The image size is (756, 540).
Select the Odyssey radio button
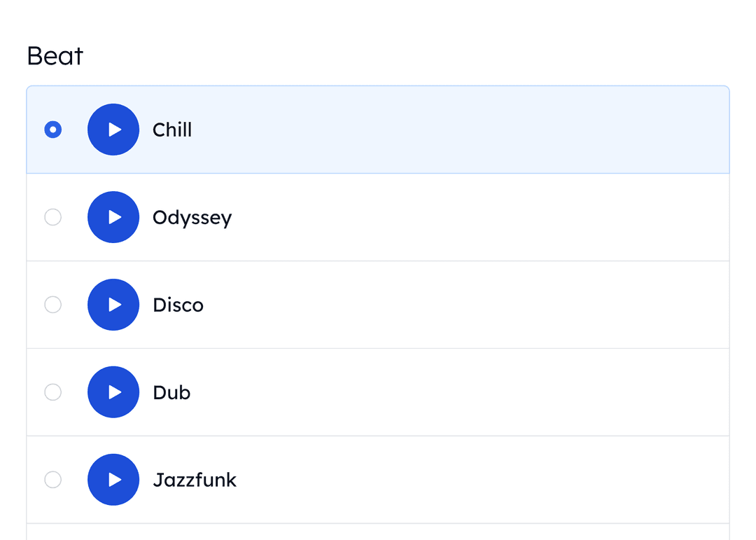tap(52, 217)
